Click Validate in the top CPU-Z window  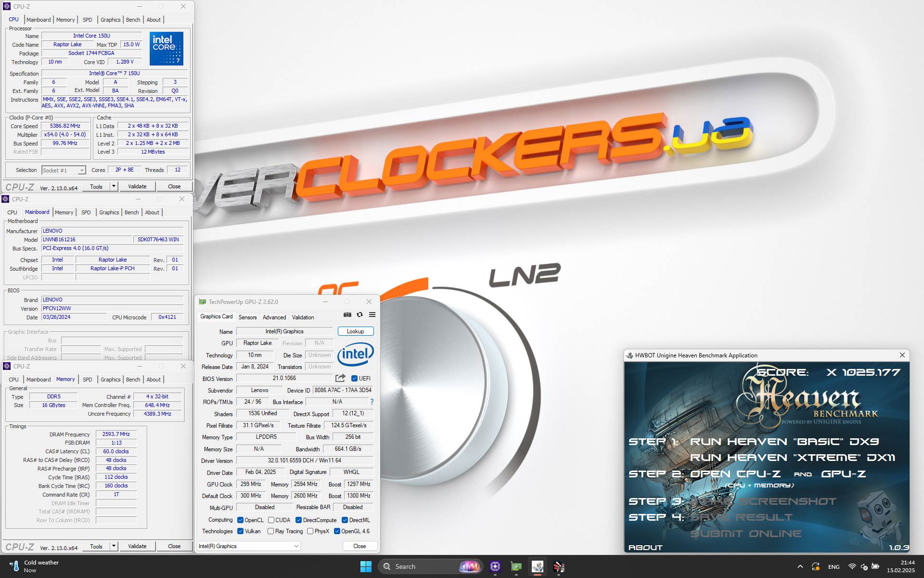[x=137, y=186]
